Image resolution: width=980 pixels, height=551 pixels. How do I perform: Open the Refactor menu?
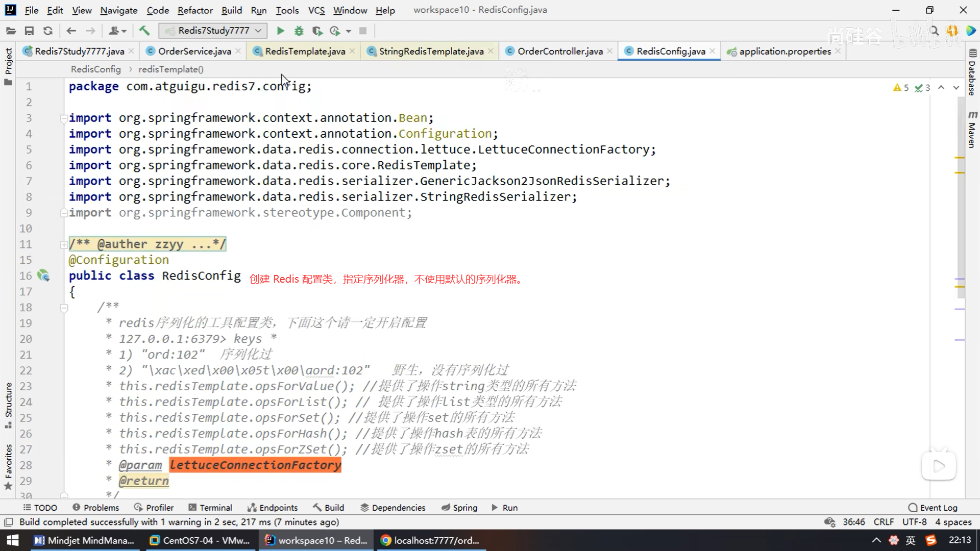point(195,10)
